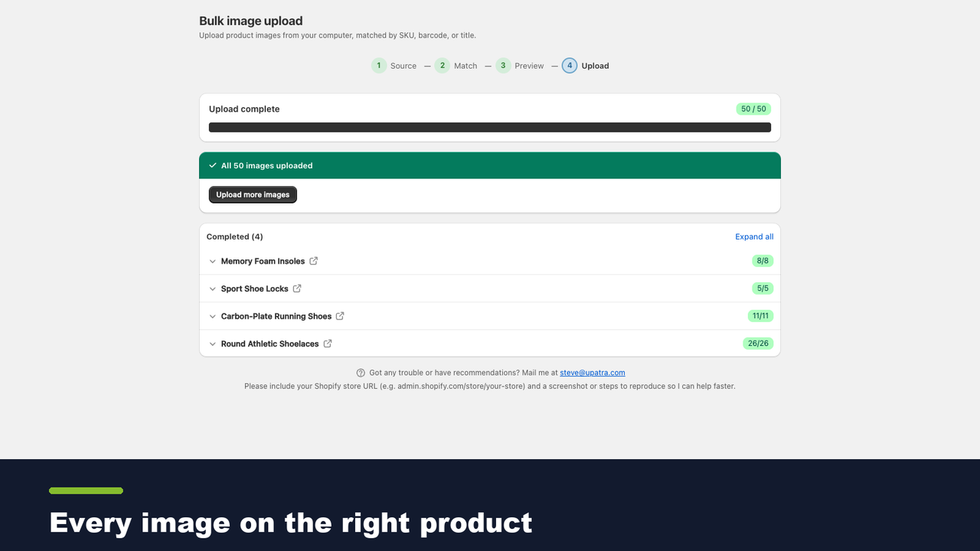Open Carbon-Plate Running Shoes external link icon
Image resolution: width=980 pixels, height=551 pixels.
pos(340,316)
